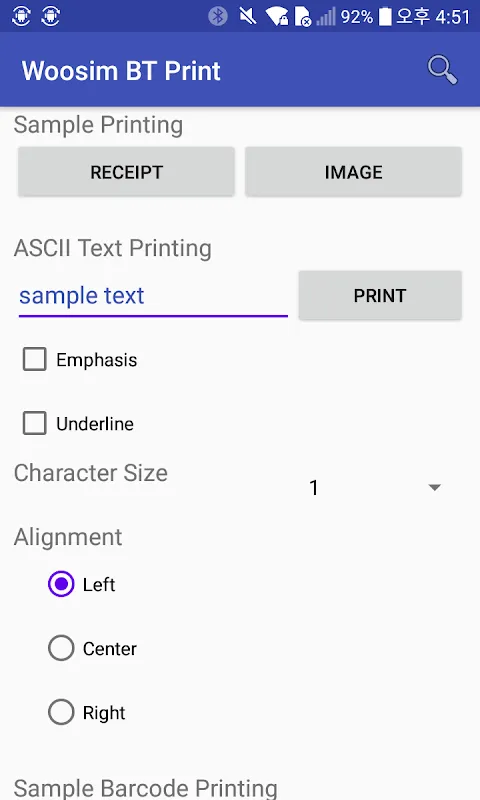The image size is (480, 800).
Task: Tap the first Android debug icon
Action: [x=21, y=16]
